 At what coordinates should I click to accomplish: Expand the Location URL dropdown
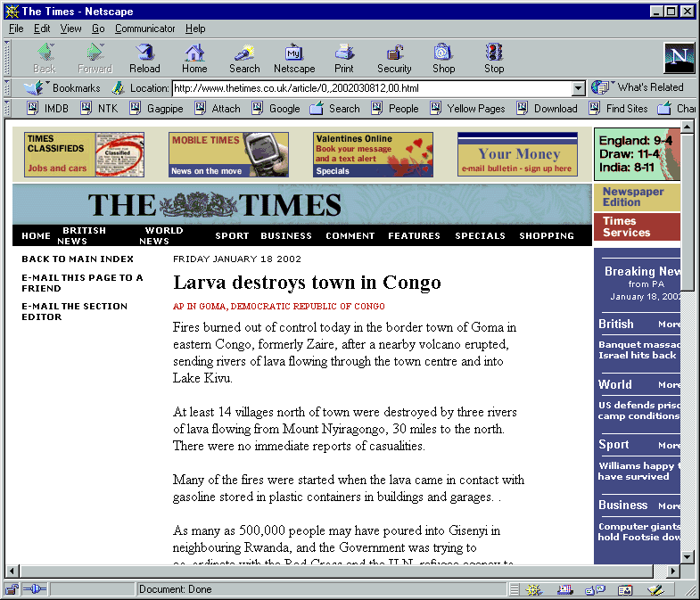click(578, 88)
